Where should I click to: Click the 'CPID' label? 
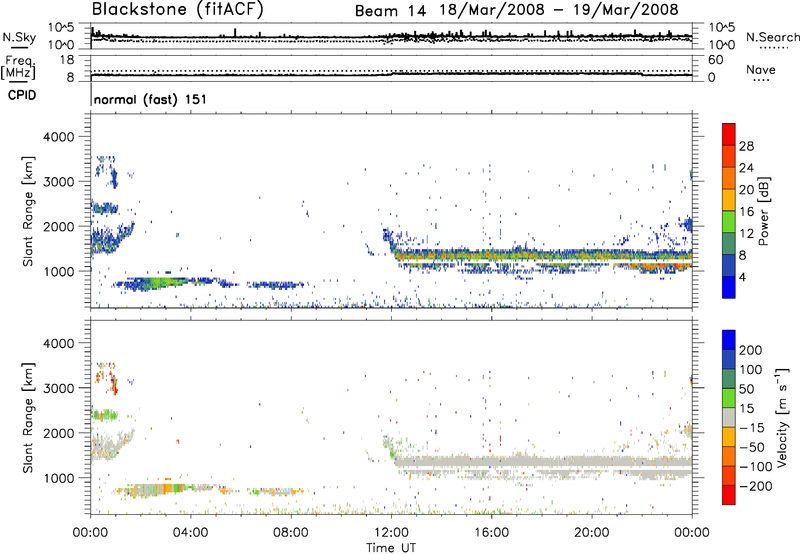click(x=21, y=95)
